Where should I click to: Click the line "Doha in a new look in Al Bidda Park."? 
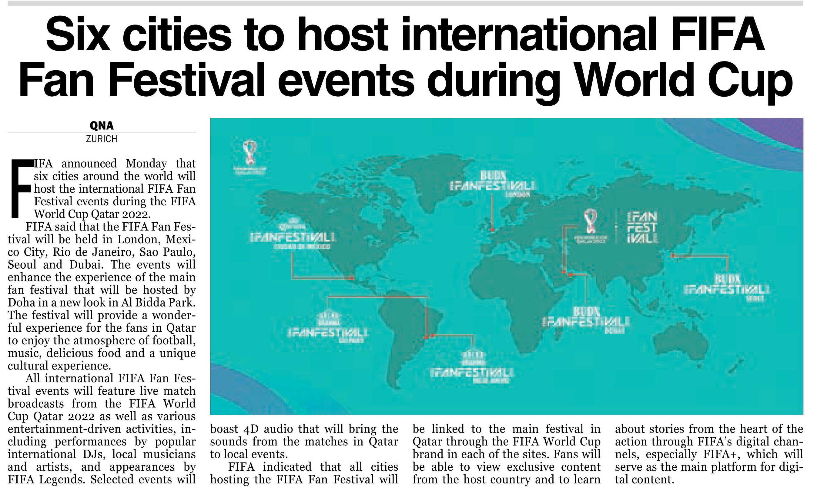[x=102, y=303]
